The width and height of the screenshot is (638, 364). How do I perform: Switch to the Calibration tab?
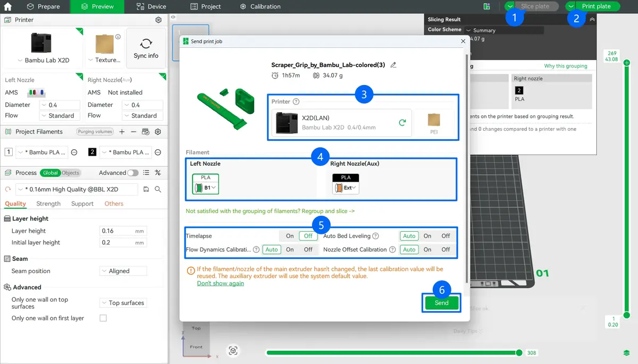pos(260,6)
